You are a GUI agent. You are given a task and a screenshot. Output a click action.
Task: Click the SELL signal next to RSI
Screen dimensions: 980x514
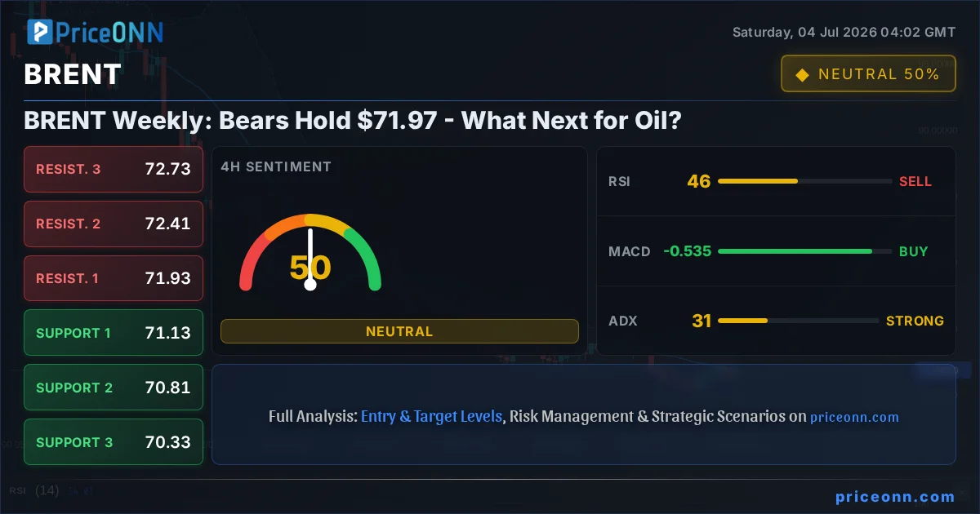click(x=915, y=181)
